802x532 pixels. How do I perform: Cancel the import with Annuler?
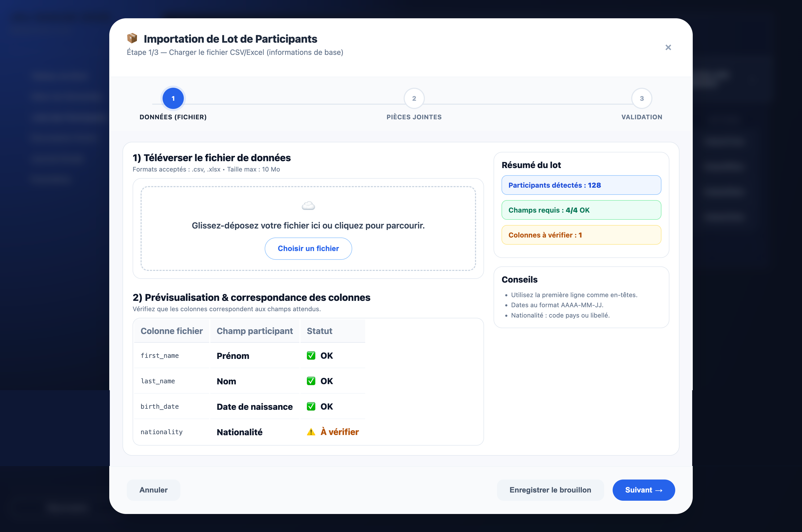153,490
